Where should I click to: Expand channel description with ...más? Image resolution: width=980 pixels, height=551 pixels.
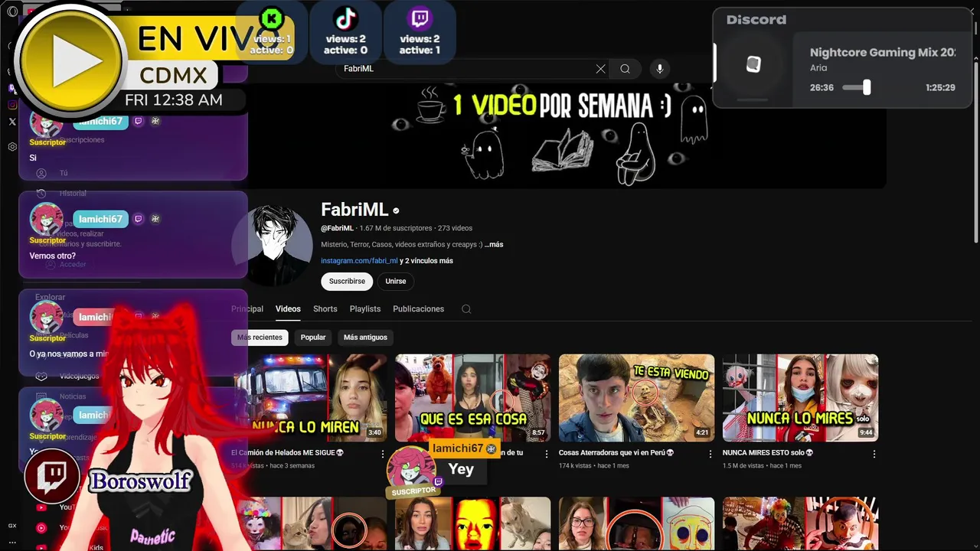494,245
